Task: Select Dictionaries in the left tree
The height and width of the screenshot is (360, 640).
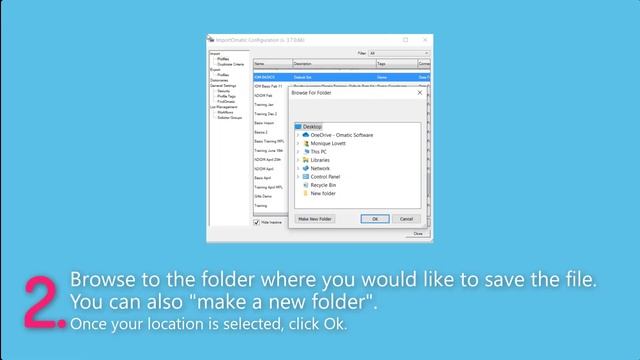Action: (x=220, y=80)
